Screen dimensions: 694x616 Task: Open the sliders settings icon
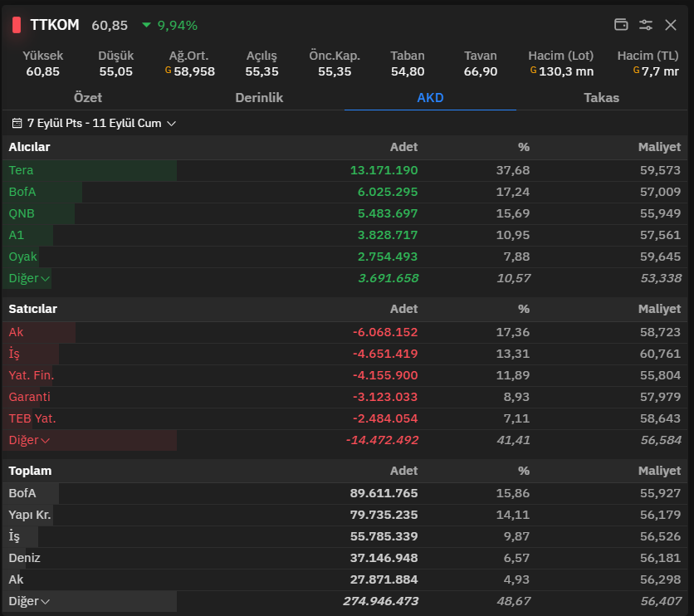click(646, 25)
